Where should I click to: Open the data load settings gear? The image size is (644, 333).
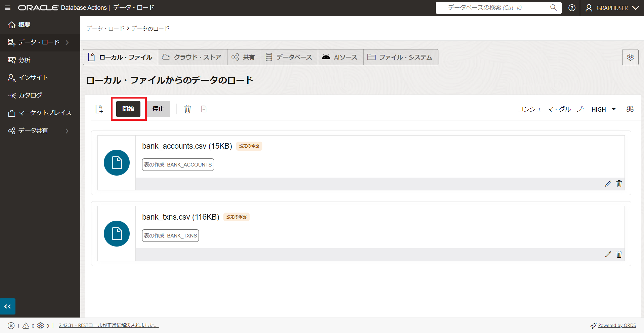(630, 57)
